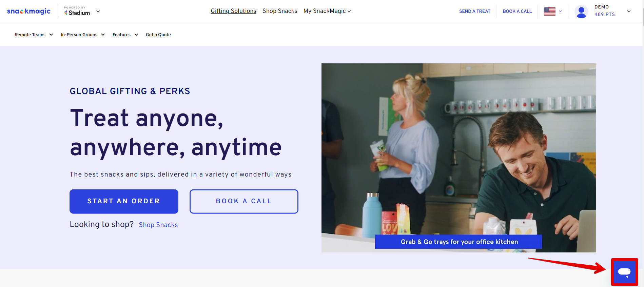This screenshot has width=644, height=287.
Task: Open the Features menu
Action: click(x=125, y=35)
